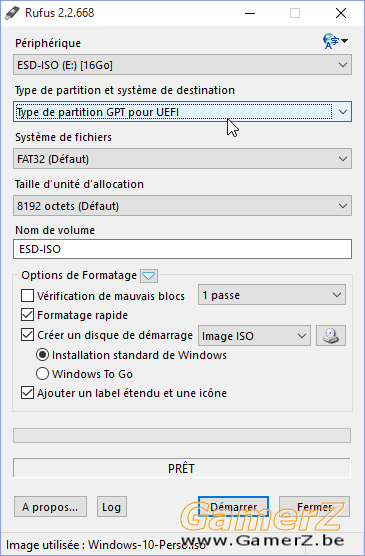Open the Système de fichiers FAT32 dropdown
This screenshot has width=365, height=556.
[182, 159]
